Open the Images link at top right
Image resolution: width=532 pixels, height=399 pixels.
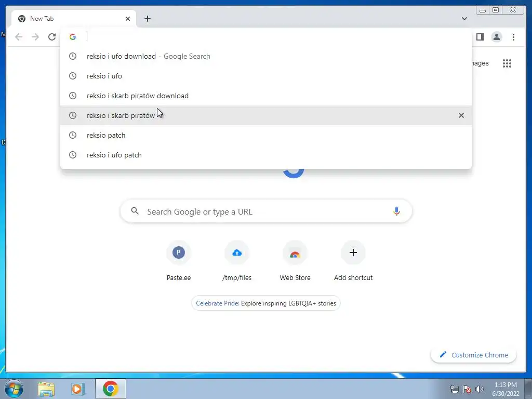click(x=480, y=63)
